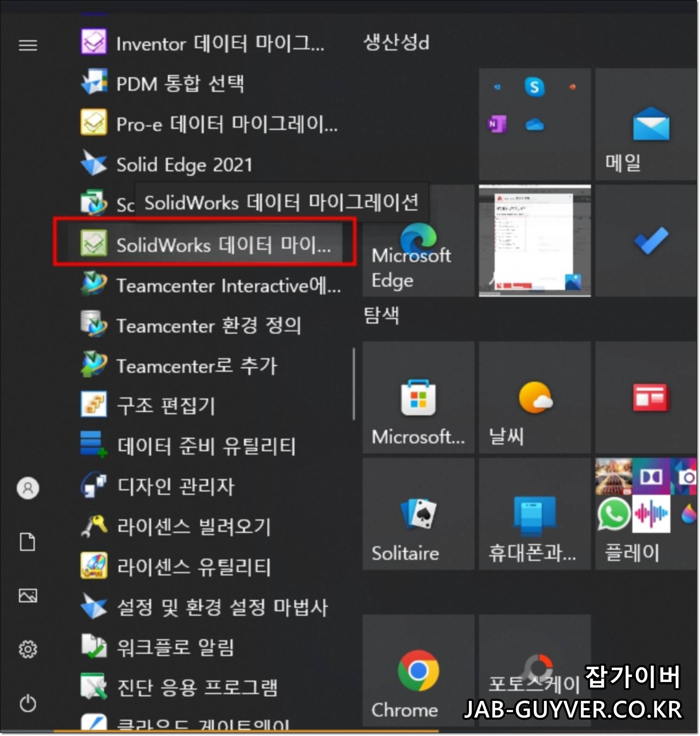Click the 생산성d group header

click(396, 42)
